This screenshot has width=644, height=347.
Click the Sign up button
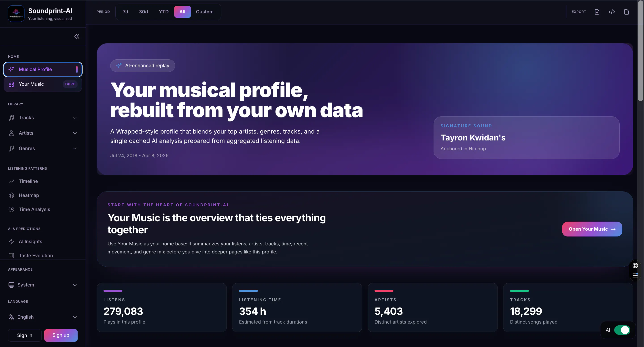tap(61, 335)
